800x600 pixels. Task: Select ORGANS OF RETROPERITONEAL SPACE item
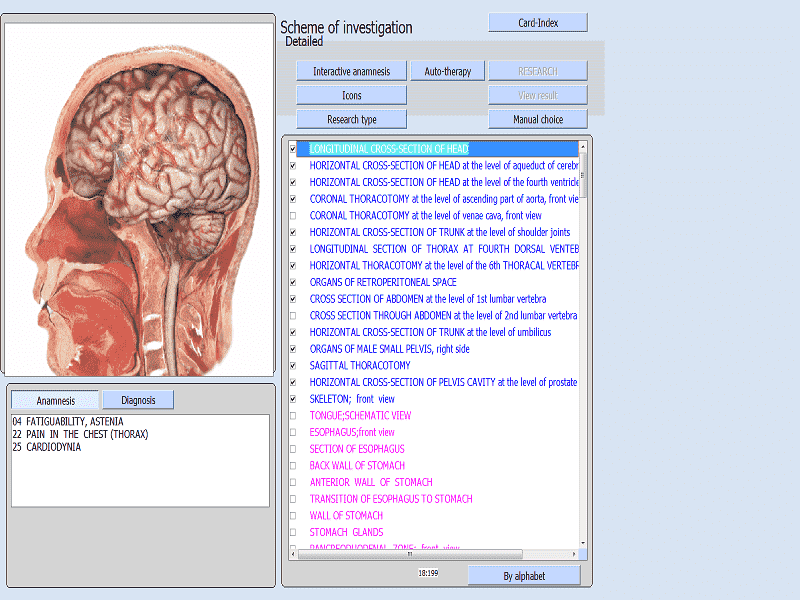click(x=382, y=282)
